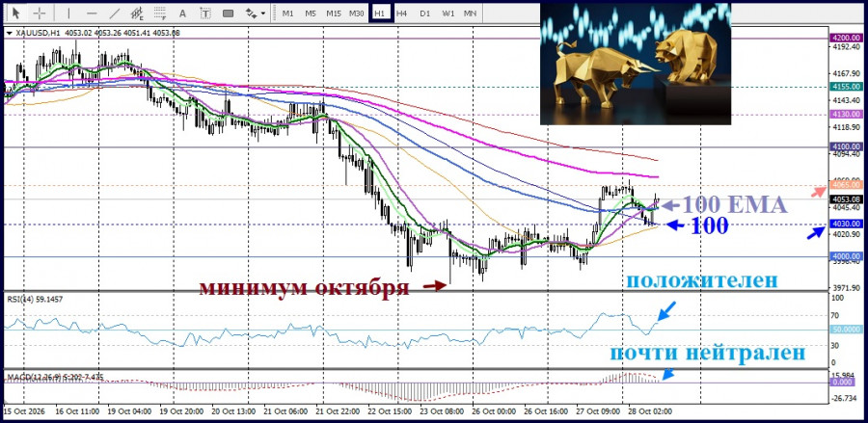The height and width of the screenshot is (423, 868).
Task: Switch to the M30 timeframe
Action: tap(357, 13)
